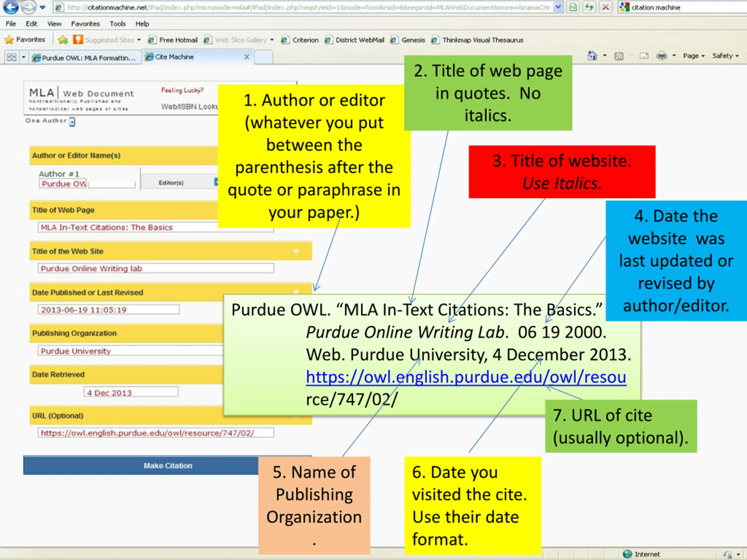This screenshot has height=560, width=747.
Task: Click the Stop loading X icon
Action: 606,7
